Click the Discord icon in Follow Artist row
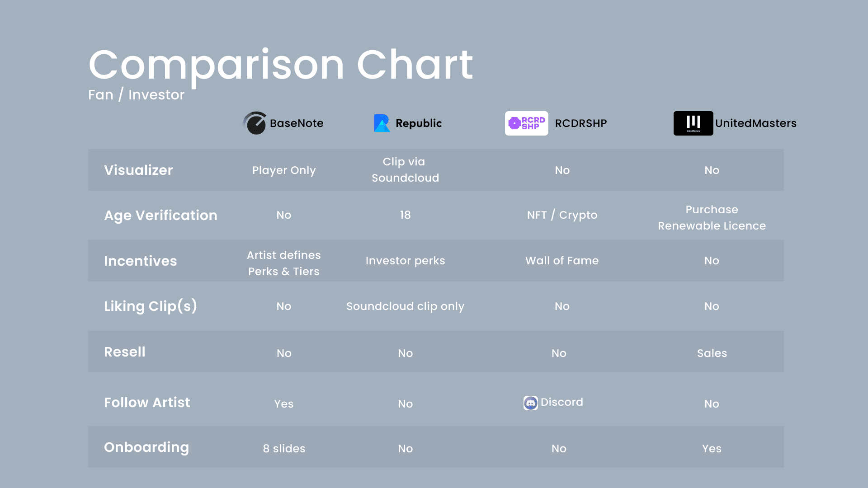This screenshot has width=868, height=488. coord(531,403)
